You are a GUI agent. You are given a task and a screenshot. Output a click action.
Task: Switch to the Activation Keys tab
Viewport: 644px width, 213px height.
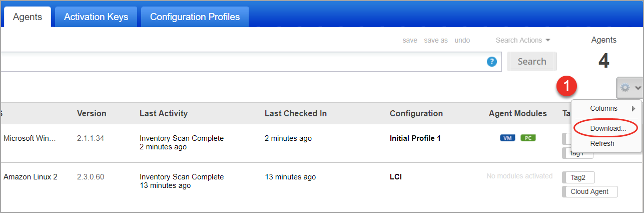pos(96,17)
